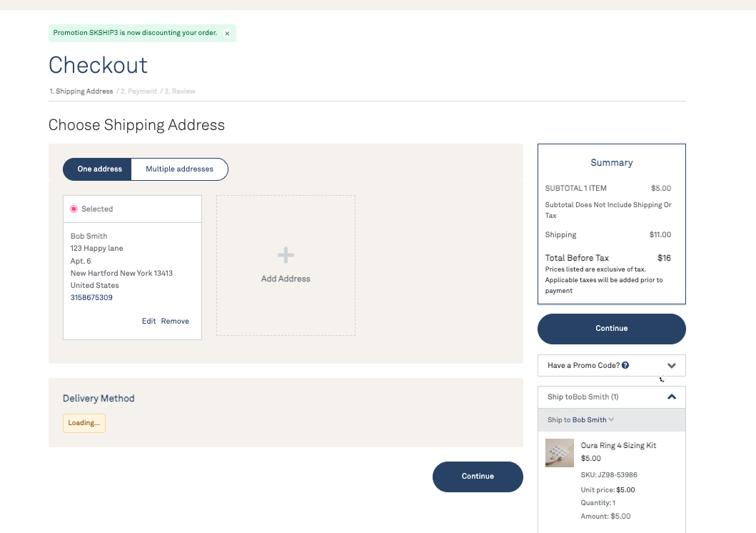Open the Ship to Bob Smith dropdown arrow
This screenshot has width=756, height=533.
612,420
